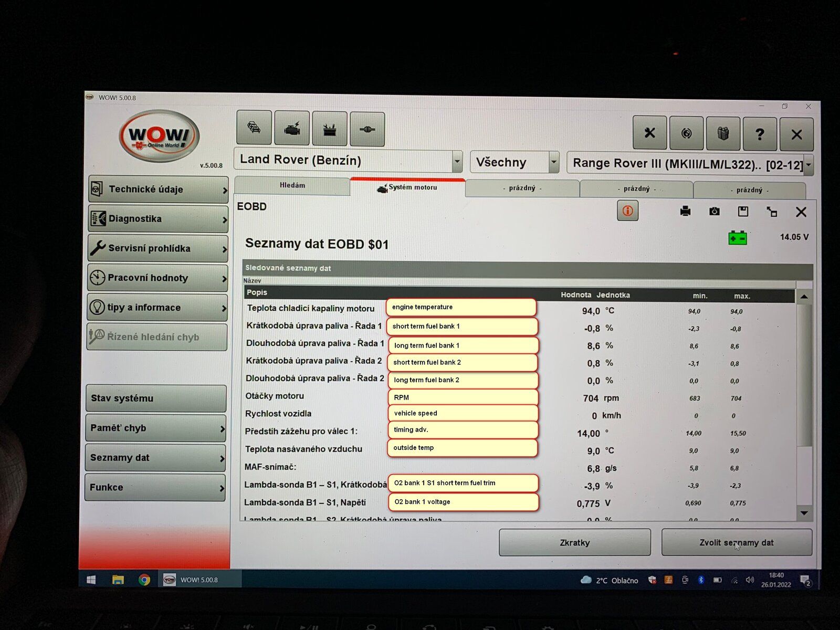Select the Teplota chladicí kapaliny motoru row

pos(520,310)
